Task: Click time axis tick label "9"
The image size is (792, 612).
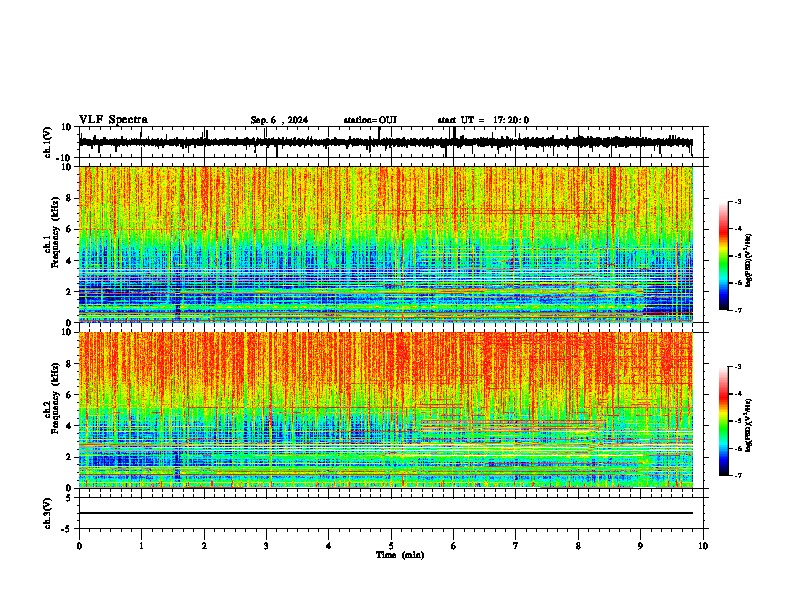Action: 640,546
